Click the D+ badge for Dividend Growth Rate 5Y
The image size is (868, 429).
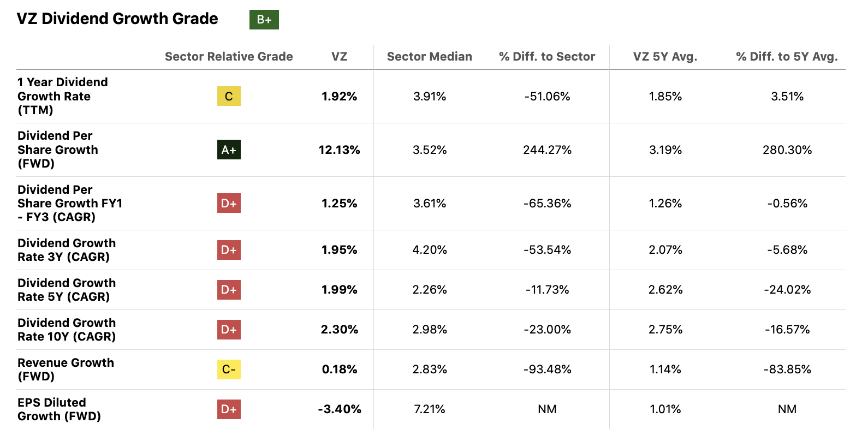(x=229, y=289)
